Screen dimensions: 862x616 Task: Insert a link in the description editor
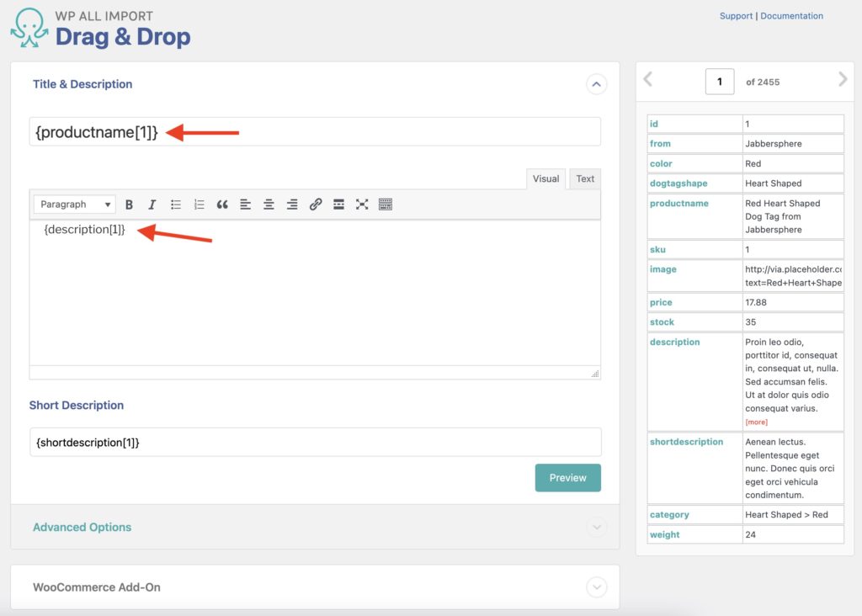point(315,204)
